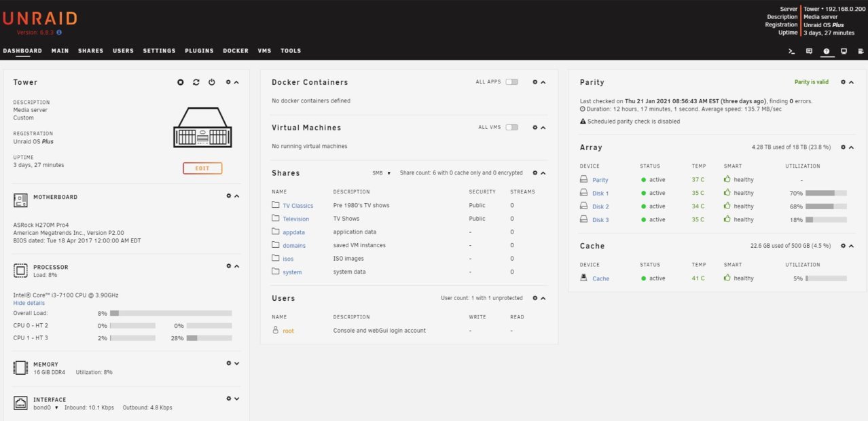
Task: Open the feedback speech-bubble icon
Action: tap(809, 51)
